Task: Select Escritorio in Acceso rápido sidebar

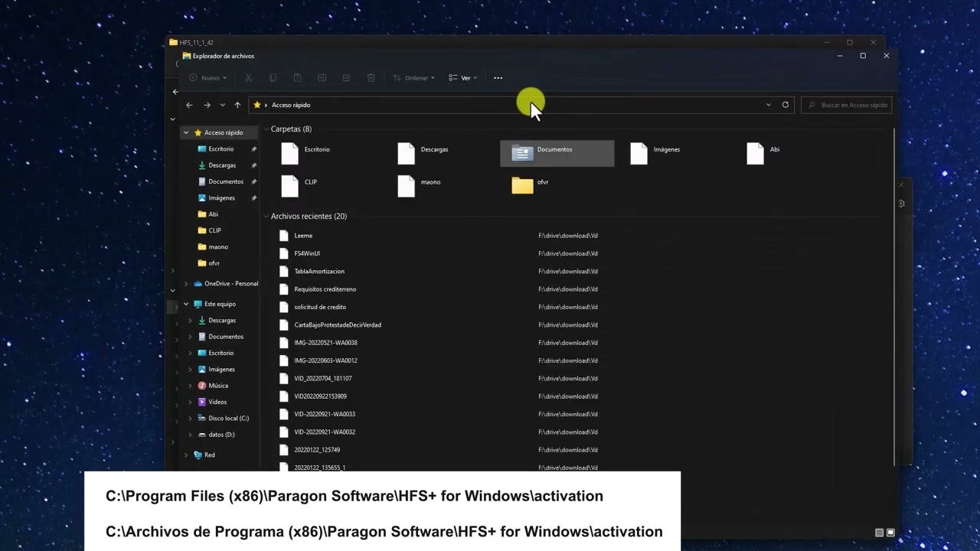Action: click(x=220, y=149)
